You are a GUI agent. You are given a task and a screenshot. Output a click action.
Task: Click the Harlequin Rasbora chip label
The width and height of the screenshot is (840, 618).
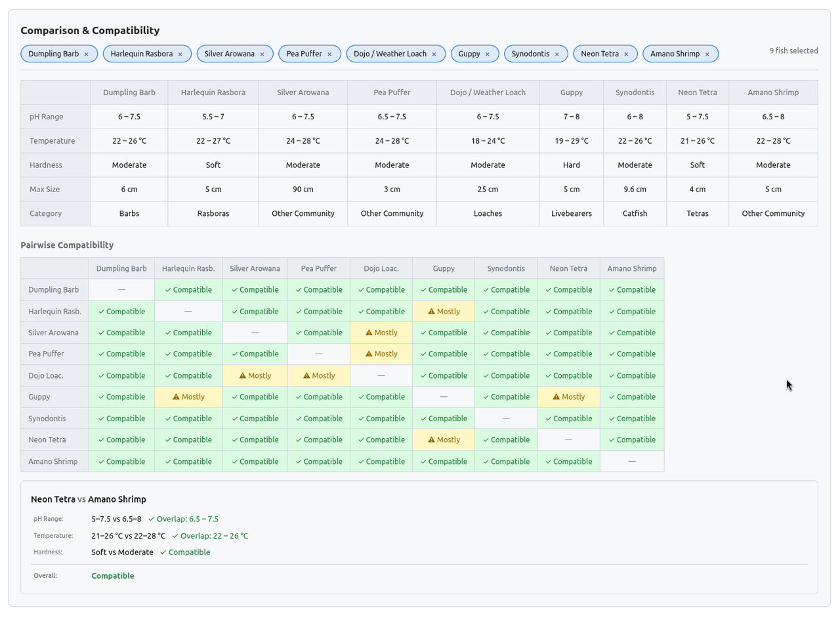142,54
